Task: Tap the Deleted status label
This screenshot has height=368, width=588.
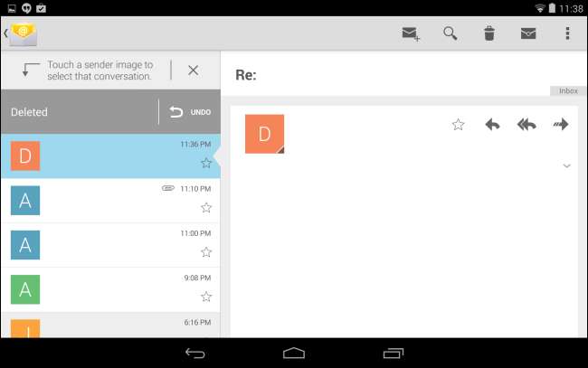Action: [x=29, y=112]
